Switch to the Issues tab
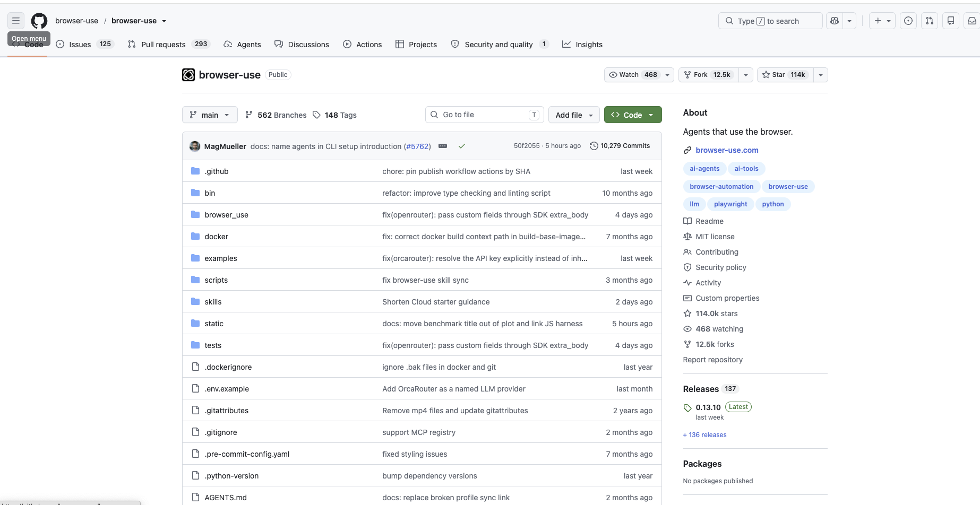The height and width of the screenshot is (505, 980). pos(85,45)
